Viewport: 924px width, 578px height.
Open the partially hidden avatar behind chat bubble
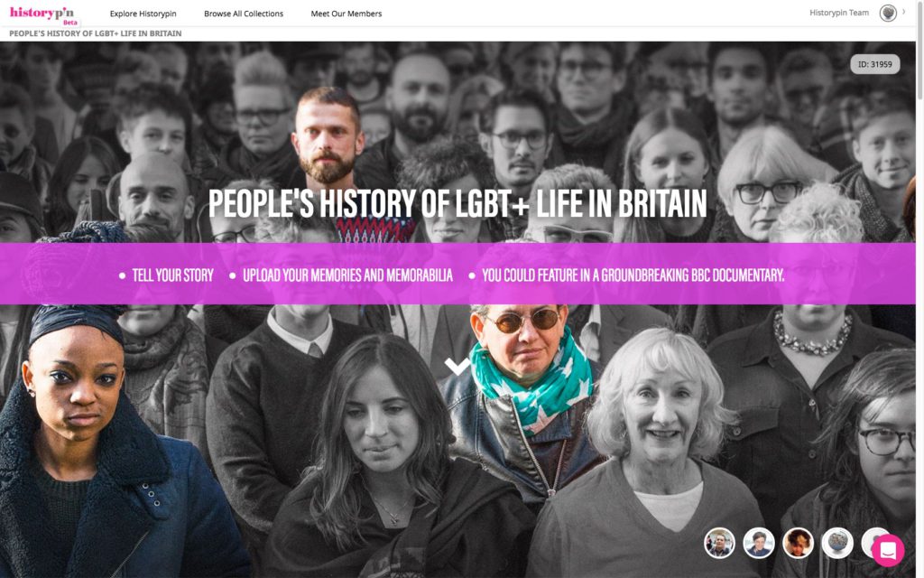(867, 540)
